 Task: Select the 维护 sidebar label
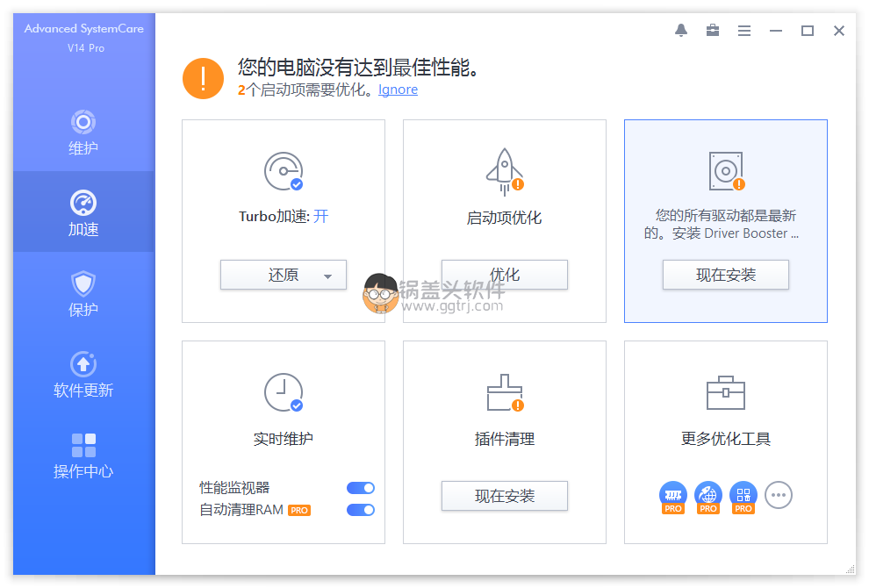point(83,148)
